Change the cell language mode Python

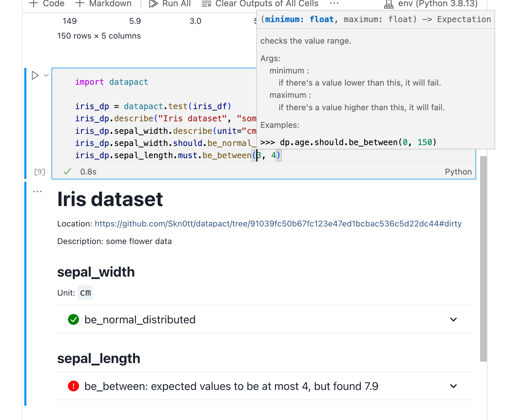(x=458, y=172)
